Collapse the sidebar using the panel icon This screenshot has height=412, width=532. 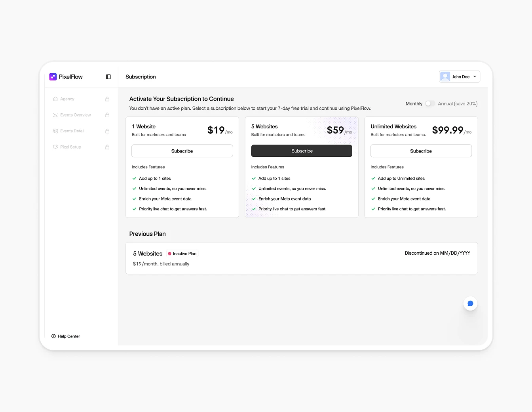click(x=108, y=76)
